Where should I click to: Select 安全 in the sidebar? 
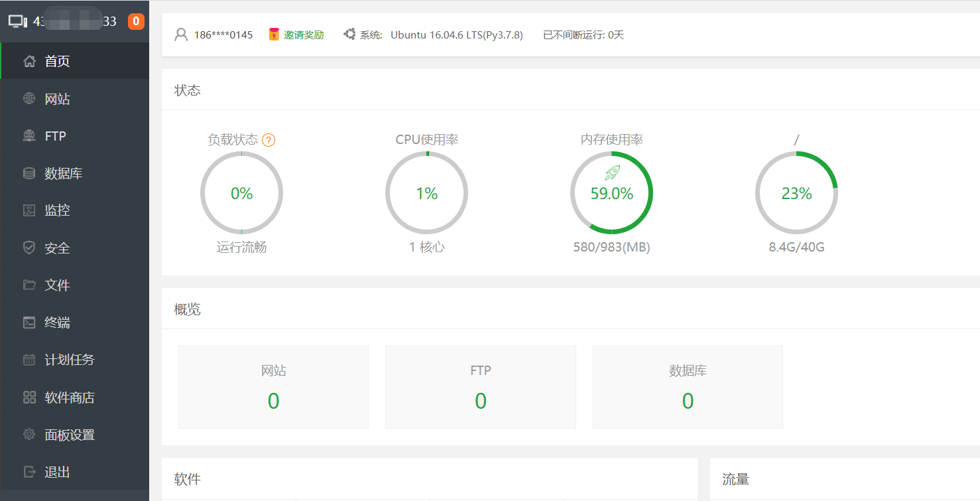click(x=74, y=248)
